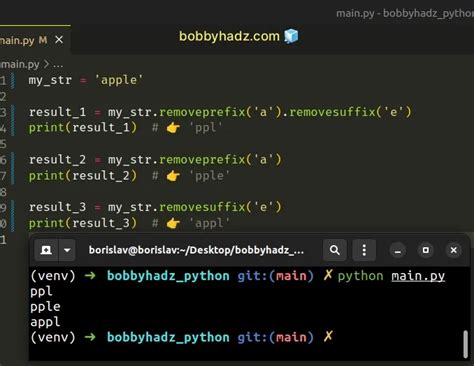The image size is (474, 366).
Task: Click the 'ppl' comment text
Action: click(x=206, y=128)
